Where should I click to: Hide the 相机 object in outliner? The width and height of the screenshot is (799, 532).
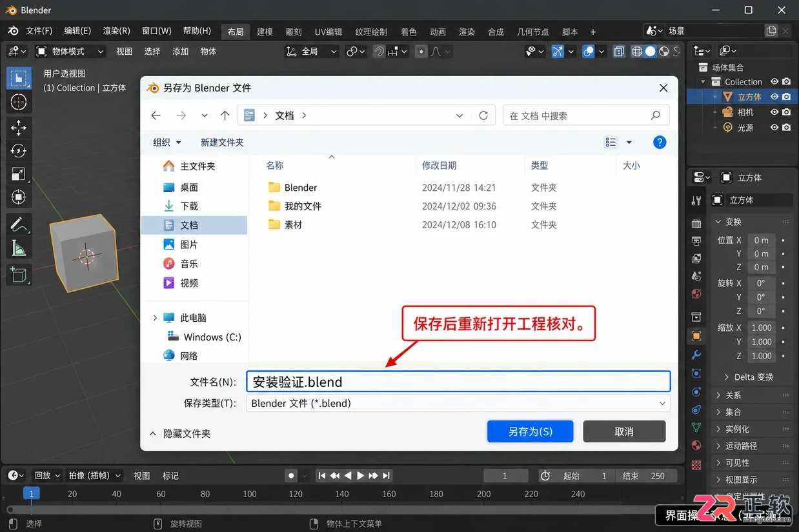[x=774, y=112]
